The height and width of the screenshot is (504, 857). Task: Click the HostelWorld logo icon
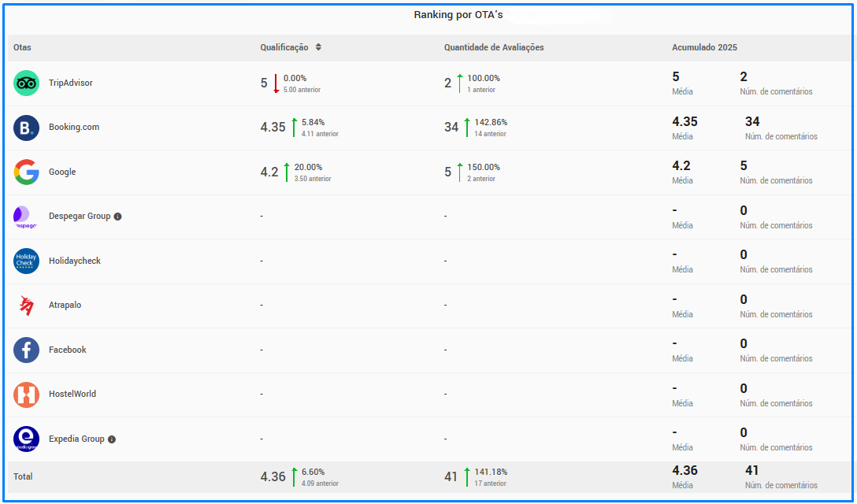pyautogui.click(x=26, y=395)
